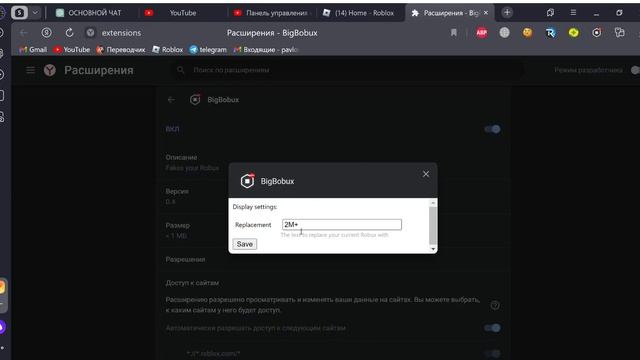The image size is (640, 360).
Task: Open a new browser tab
Action: click(x=507, y=13)
